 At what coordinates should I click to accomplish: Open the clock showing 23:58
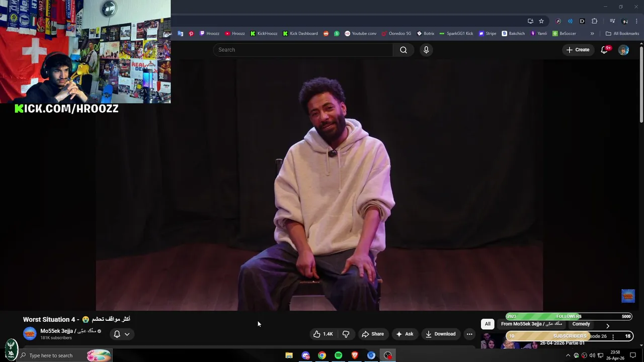(615, 355)
